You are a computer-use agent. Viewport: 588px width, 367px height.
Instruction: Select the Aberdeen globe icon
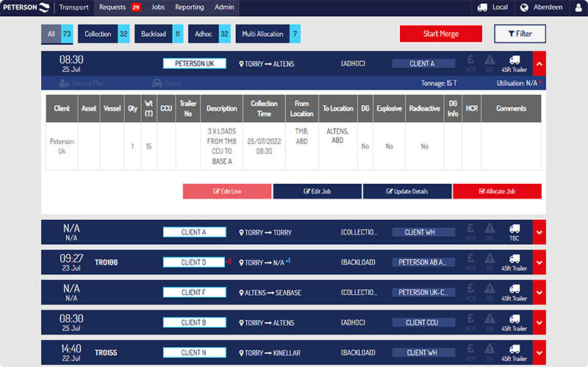click(524, 7)
